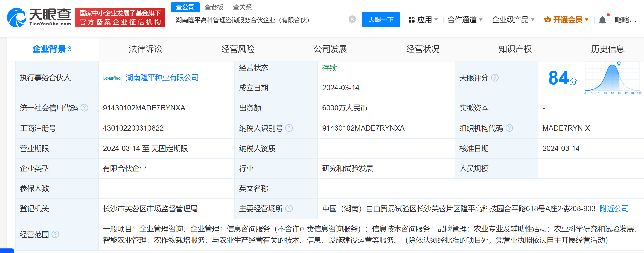Click help icon beside 组织机构代码

click(509, 128)
